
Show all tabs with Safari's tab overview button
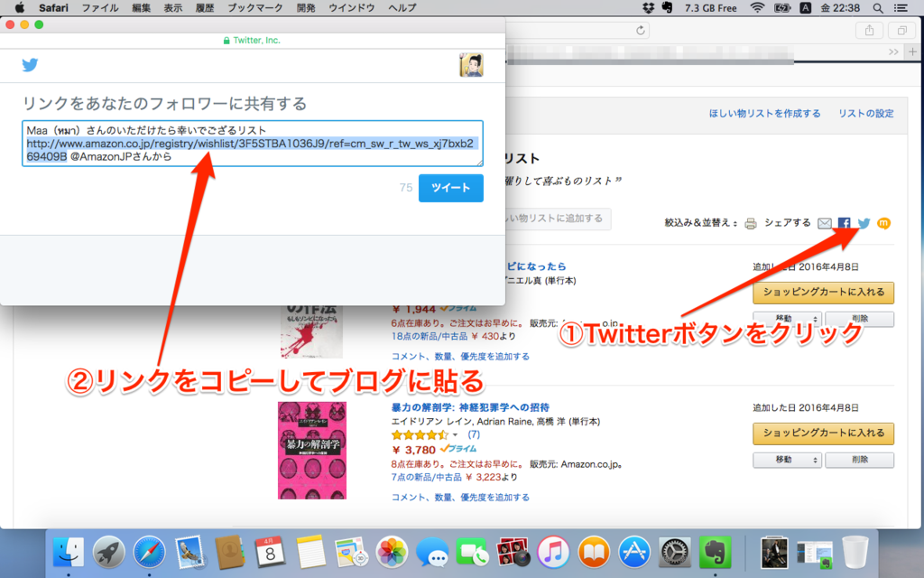pos(902,31)
